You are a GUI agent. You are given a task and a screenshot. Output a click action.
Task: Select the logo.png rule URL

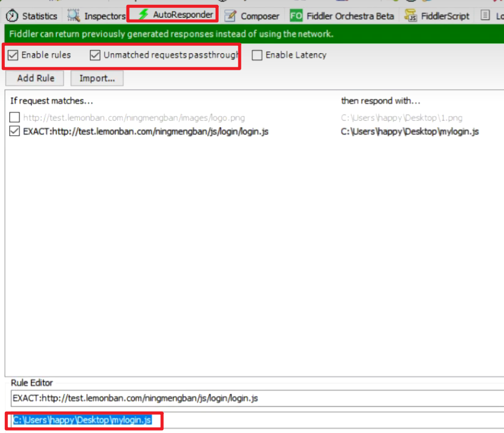click(x=134, y=118)
